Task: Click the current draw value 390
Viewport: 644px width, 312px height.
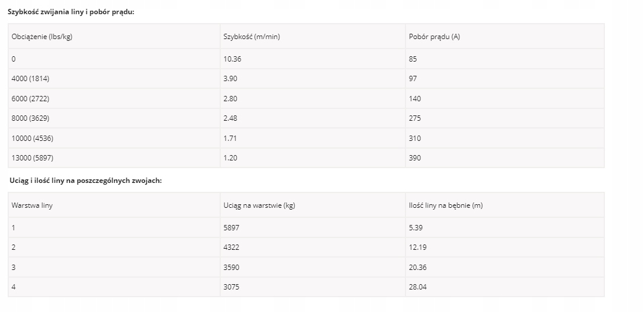Action: point(415,158)
